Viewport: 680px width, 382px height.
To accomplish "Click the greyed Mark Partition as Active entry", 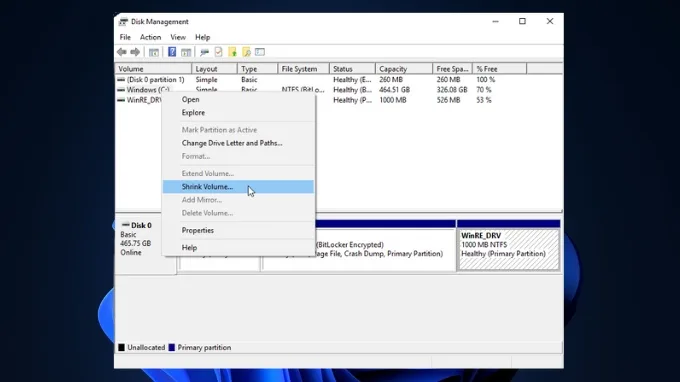I will pos(238,130).
